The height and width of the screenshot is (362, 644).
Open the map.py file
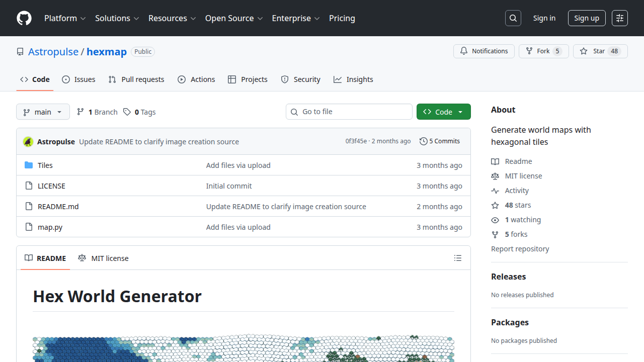[50, 227]
